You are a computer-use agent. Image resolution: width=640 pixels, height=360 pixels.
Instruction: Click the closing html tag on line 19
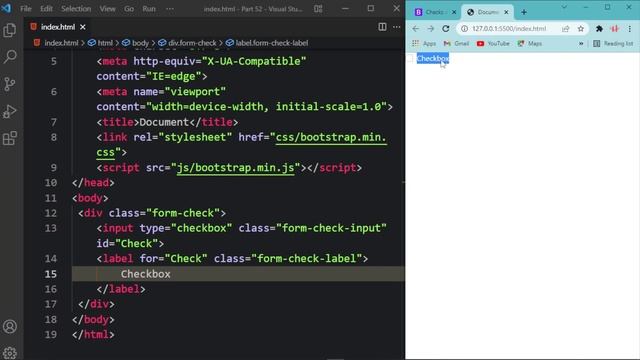[93, 335]
